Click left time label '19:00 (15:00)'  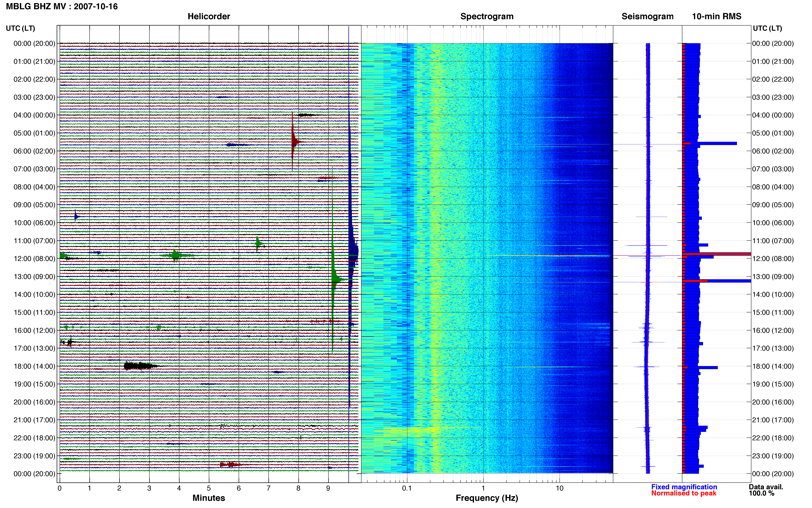34,384
